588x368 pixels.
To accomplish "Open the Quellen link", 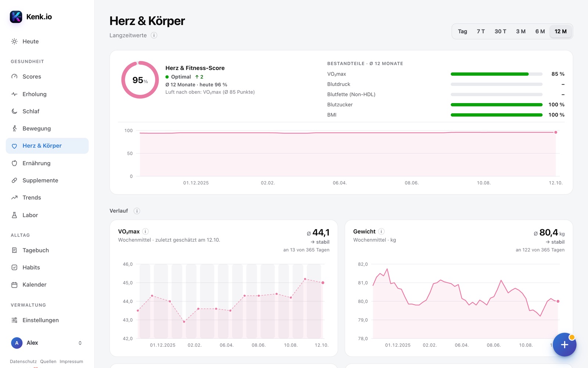I will [48, 361].
